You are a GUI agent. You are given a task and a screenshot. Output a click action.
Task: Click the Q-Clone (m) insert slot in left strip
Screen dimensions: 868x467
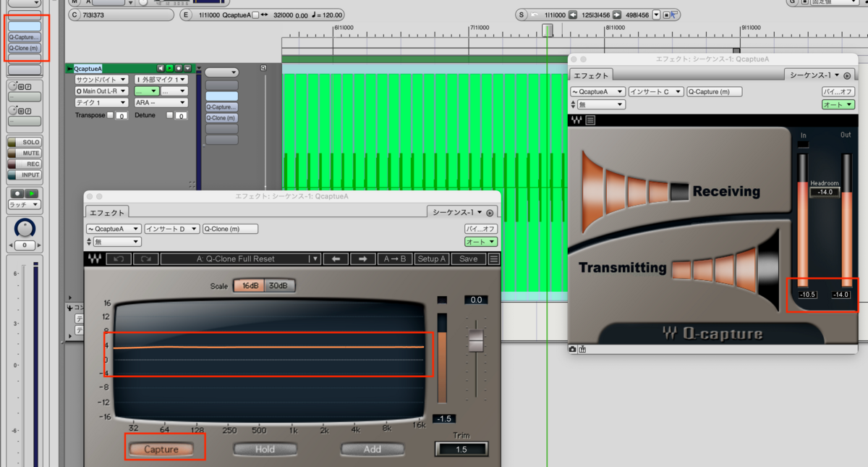24,48
